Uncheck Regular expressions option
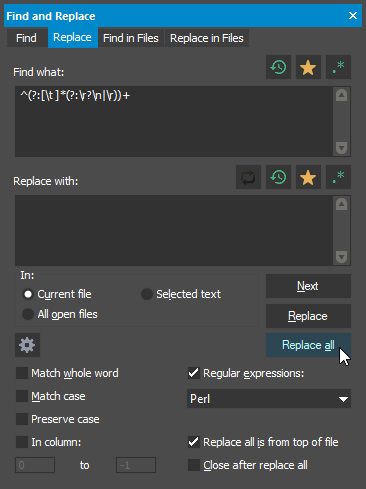This screenshot has width=366, height=489. 194,373
